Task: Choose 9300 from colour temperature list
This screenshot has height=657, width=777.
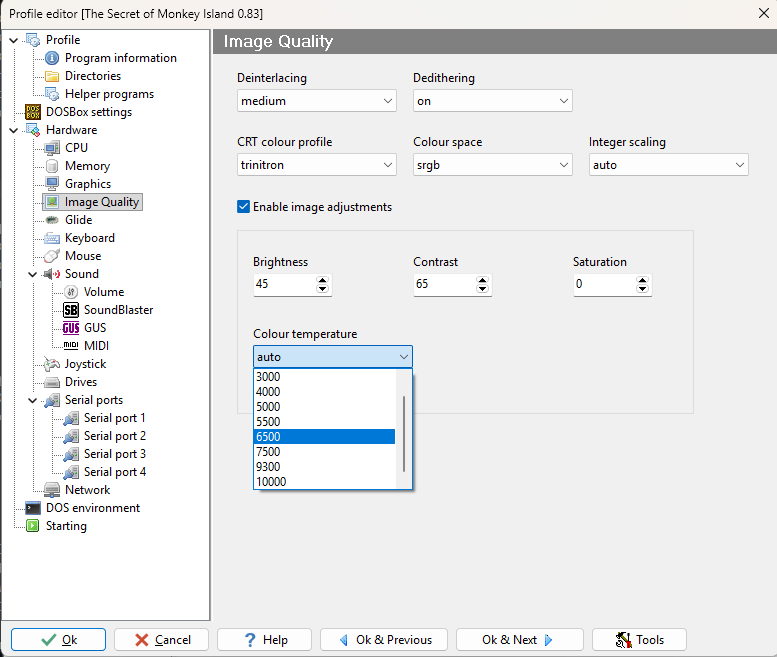Action: click(325, 467)
